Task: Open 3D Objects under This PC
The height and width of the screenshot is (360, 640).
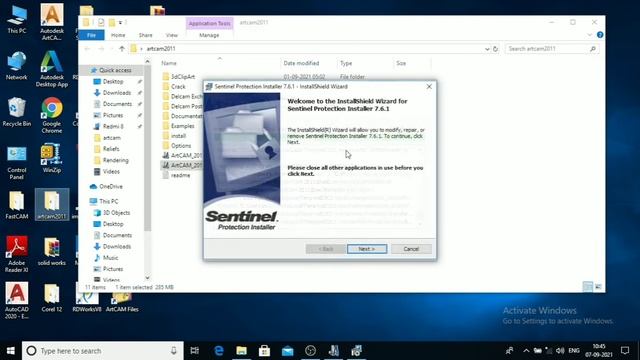Action: 116,213
